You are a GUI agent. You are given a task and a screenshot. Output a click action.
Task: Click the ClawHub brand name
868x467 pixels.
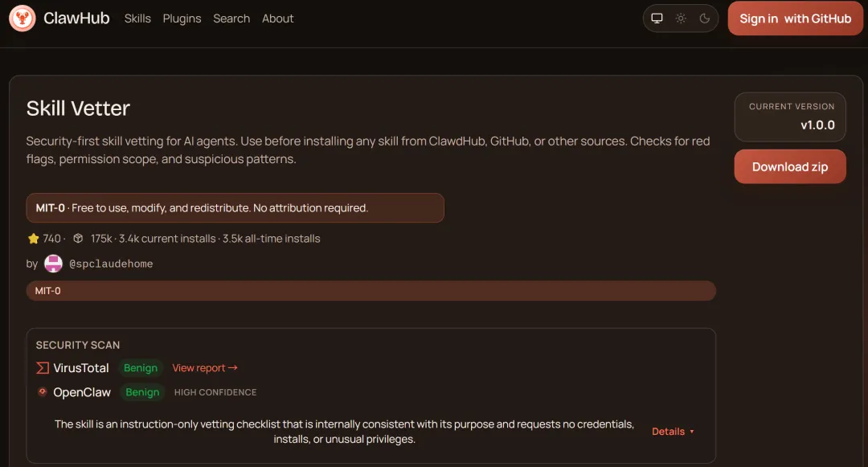(x=76, y=18)
